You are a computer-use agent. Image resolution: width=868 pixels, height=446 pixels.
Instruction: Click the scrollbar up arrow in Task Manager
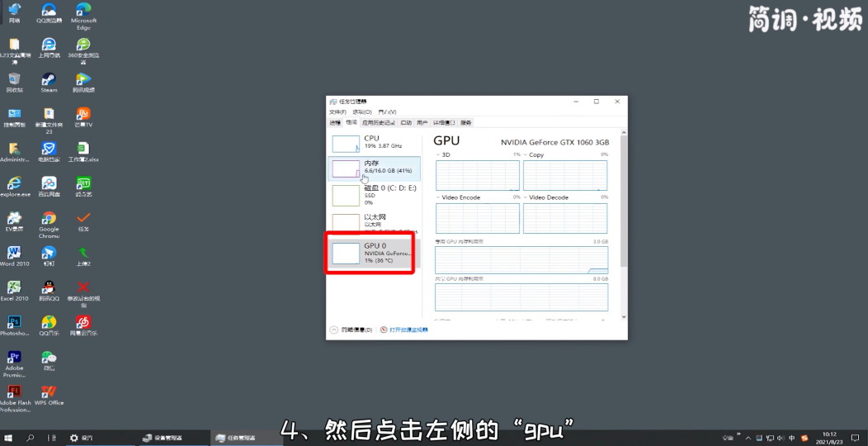pyautogui.click(x=624, y=133)
